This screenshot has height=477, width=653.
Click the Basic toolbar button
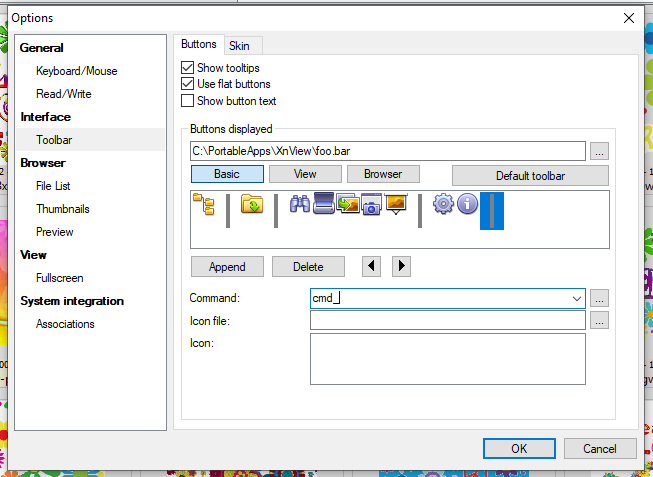[x=227, y=174]
